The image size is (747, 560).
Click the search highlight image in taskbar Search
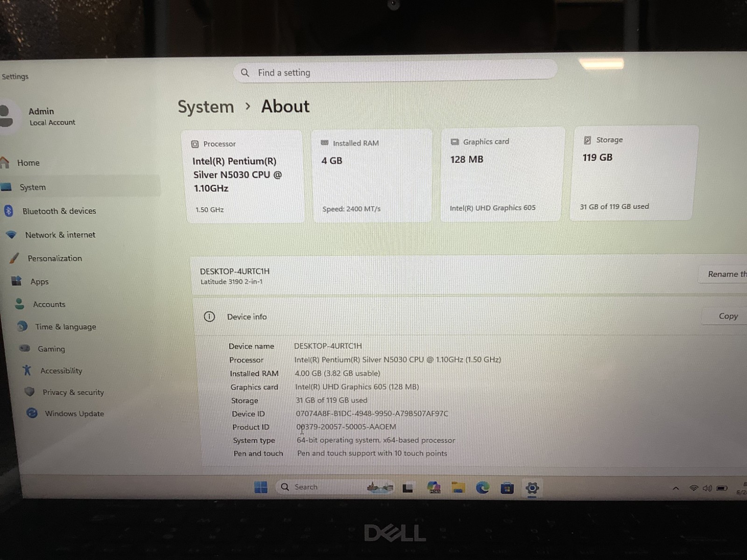click(x=380, y=488)
